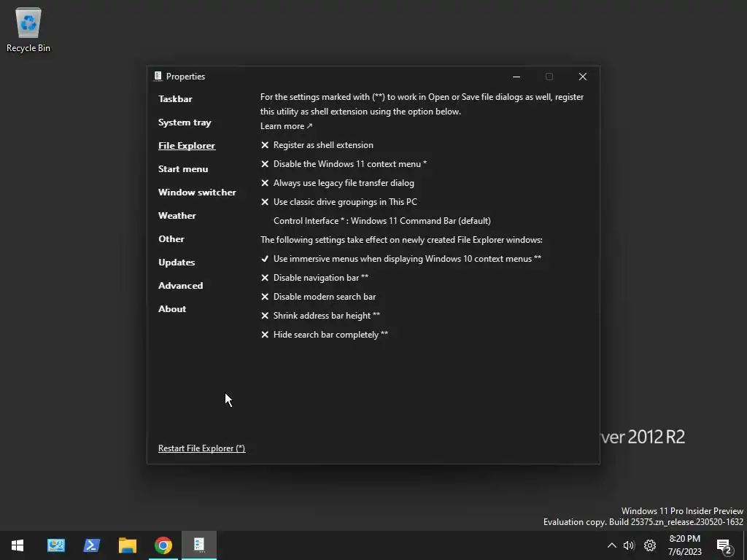Switch to the Start menu section

(183, 169)
